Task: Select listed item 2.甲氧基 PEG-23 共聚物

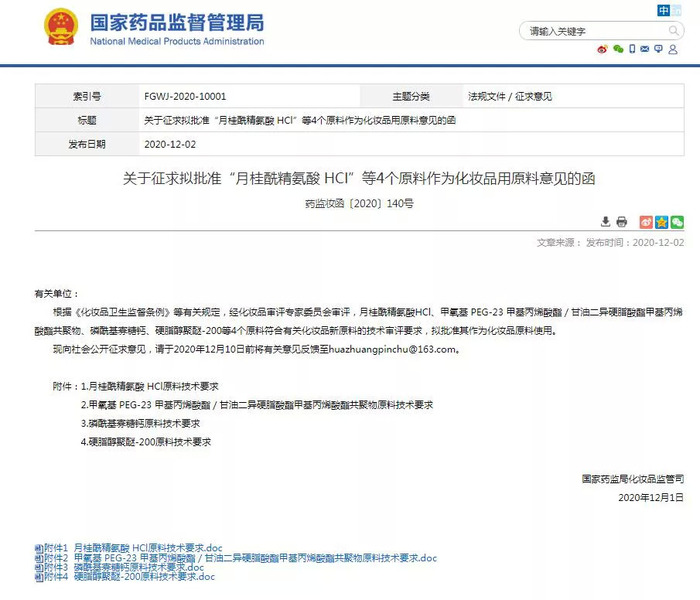Action: pos(257,405)
